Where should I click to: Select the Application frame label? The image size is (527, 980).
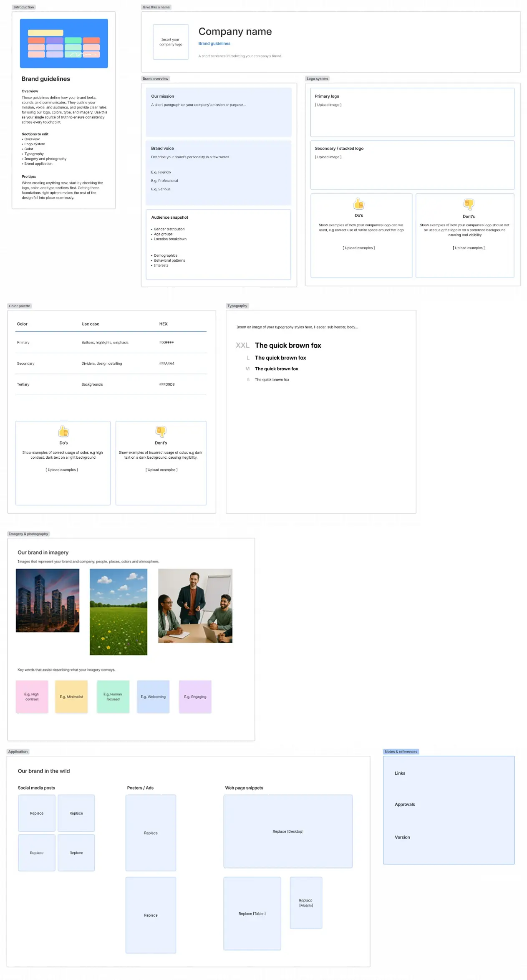(x=18, y=752)
